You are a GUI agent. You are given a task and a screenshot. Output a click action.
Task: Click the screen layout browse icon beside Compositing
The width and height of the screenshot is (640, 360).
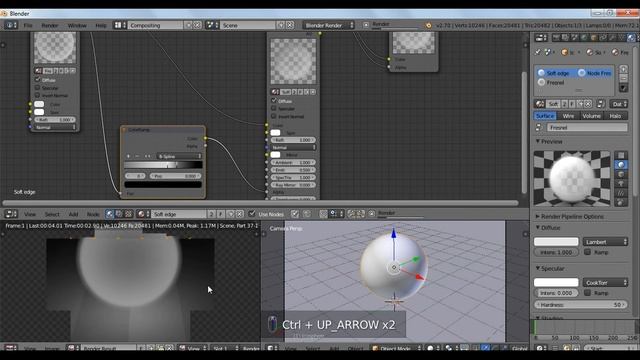click(119, 25)
